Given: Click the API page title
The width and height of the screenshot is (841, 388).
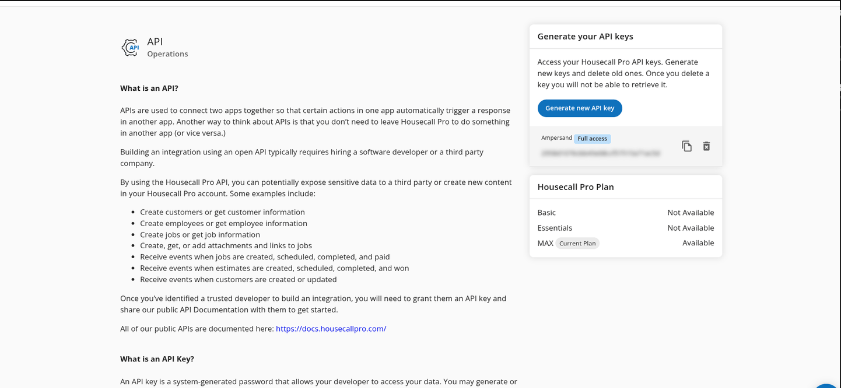Looking at the screenshot, I should click(155, 42).
